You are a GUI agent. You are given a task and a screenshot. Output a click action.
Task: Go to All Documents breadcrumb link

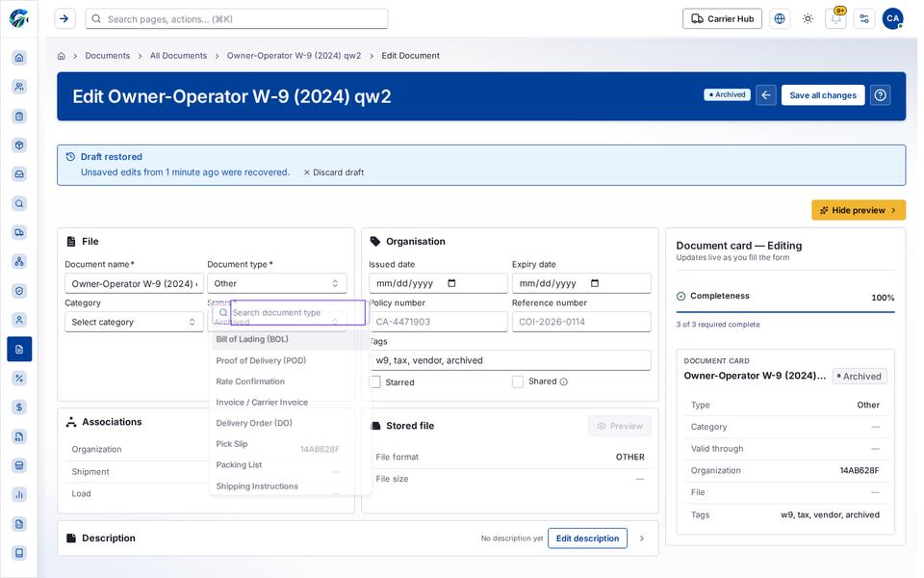(179, 56)
